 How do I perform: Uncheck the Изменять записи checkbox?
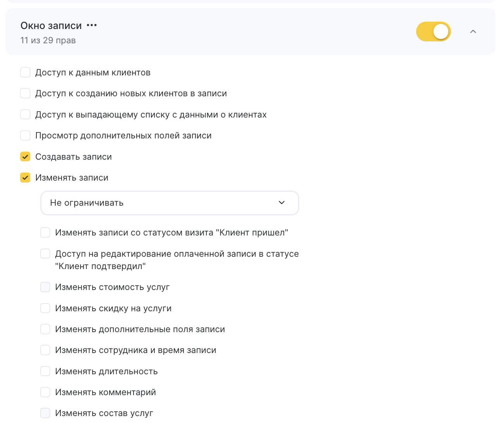point(25,178)
